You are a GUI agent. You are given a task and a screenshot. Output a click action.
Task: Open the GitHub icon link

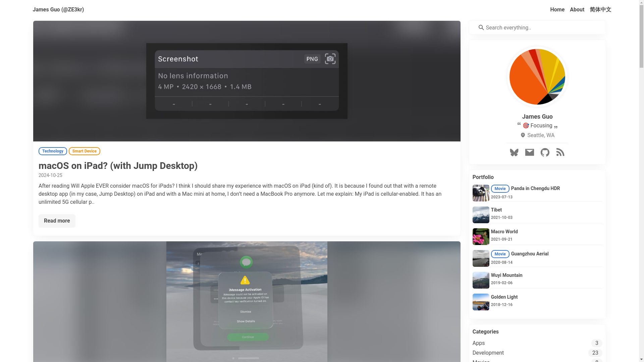click(x=545, y=153)
